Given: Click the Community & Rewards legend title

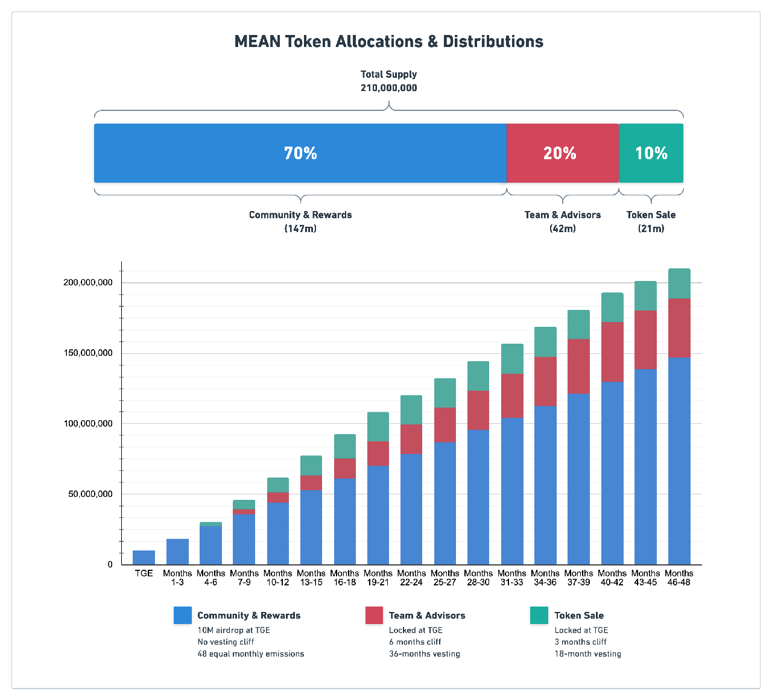Looking at the screenshot, I should [249, 616].
